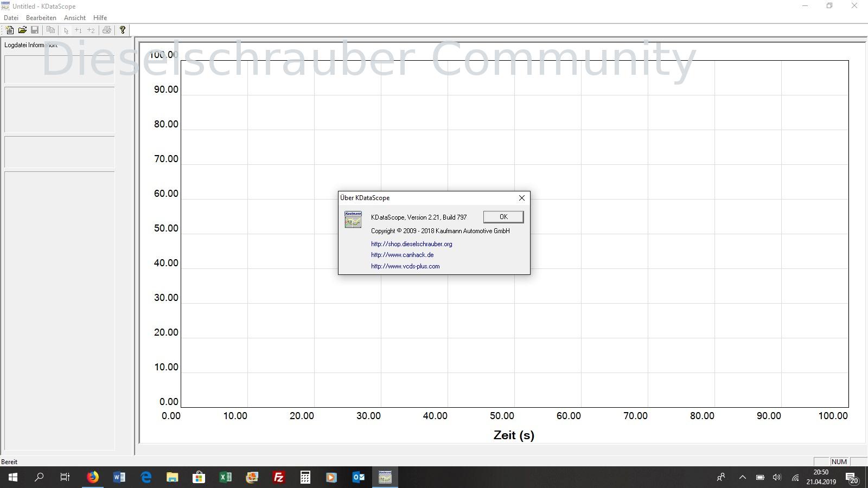
Task: Open the media player taskbar icon
Action: click(x=331, y=477)
